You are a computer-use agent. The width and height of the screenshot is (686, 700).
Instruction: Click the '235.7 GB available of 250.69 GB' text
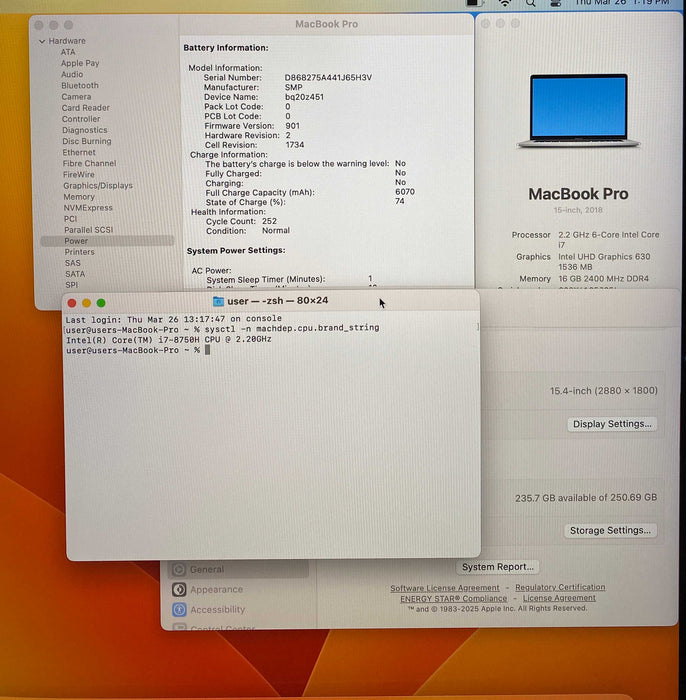586,498
